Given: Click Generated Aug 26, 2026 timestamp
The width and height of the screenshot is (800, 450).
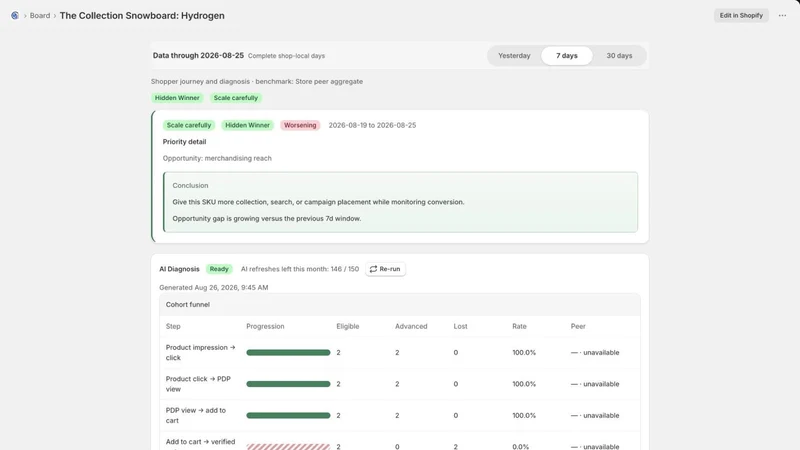Looking at the screenshot, I should (x=213, y=288).
